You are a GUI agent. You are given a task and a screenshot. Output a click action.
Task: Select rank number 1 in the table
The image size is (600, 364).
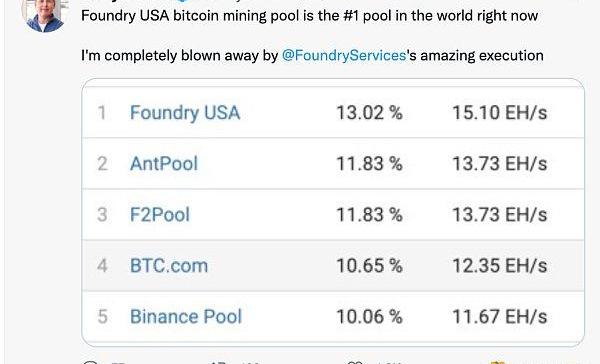tap(102, 113)
